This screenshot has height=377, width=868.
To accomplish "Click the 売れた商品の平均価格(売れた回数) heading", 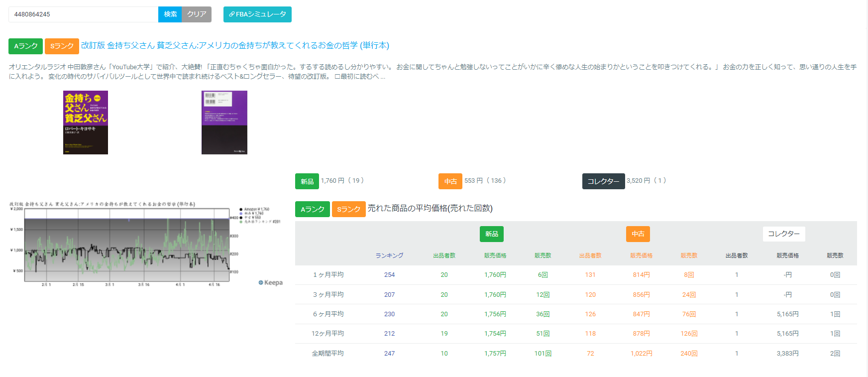I will click(430, 208).
